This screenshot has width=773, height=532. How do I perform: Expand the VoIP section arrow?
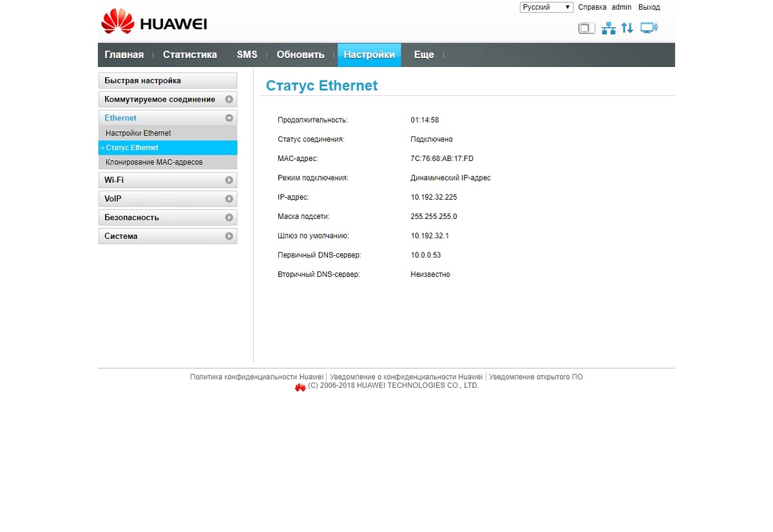(229, 199)
